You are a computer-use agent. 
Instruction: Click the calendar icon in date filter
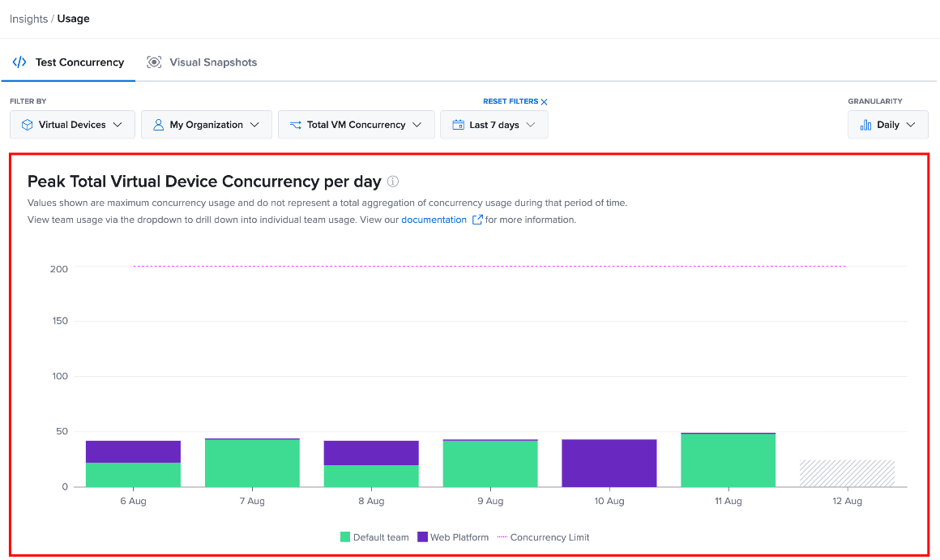tap(458, 125)
